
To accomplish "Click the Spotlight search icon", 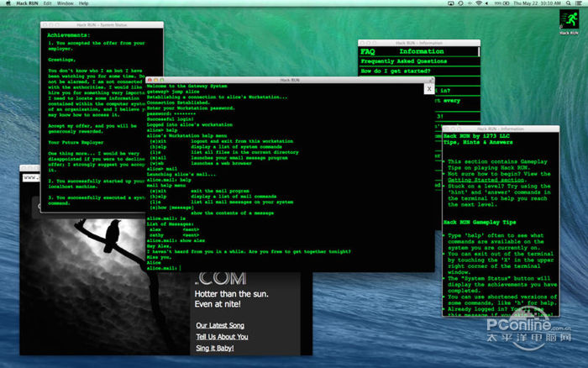I will pyautogui.click(x=568, y=4).
